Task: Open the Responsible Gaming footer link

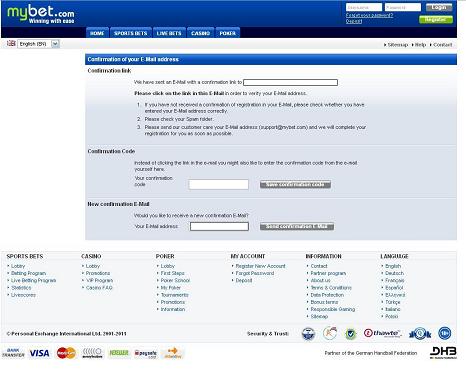Action: [332, 309]
